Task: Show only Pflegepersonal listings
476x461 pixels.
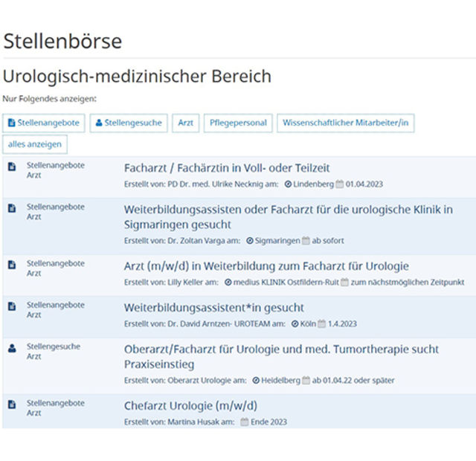Action: click(238, 123)
